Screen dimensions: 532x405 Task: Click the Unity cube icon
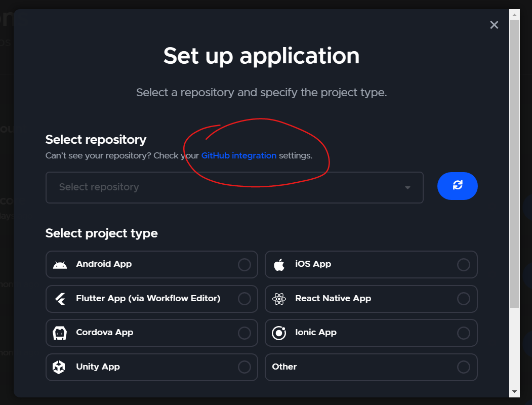pos(60,367)
